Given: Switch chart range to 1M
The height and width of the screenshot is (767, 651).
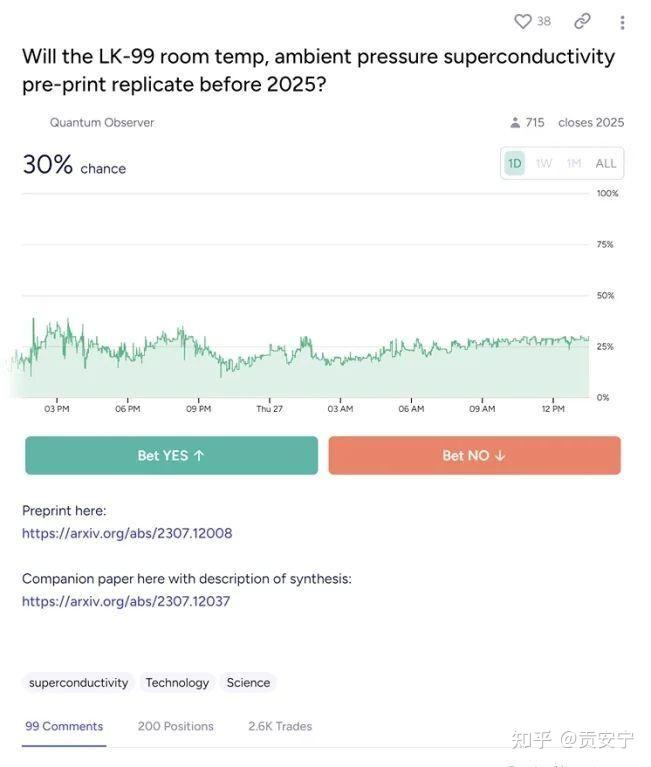Looking at the screenshot, I should coord(574,163).
